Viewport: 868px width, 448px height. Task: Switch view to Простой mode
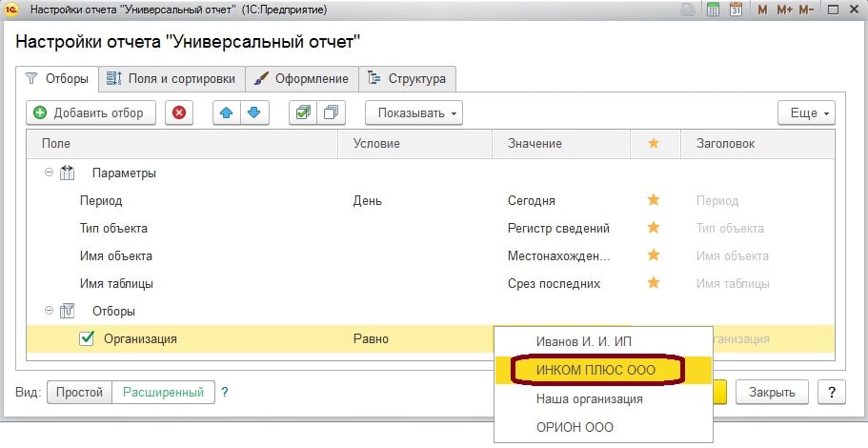click(x=79, y=392)
